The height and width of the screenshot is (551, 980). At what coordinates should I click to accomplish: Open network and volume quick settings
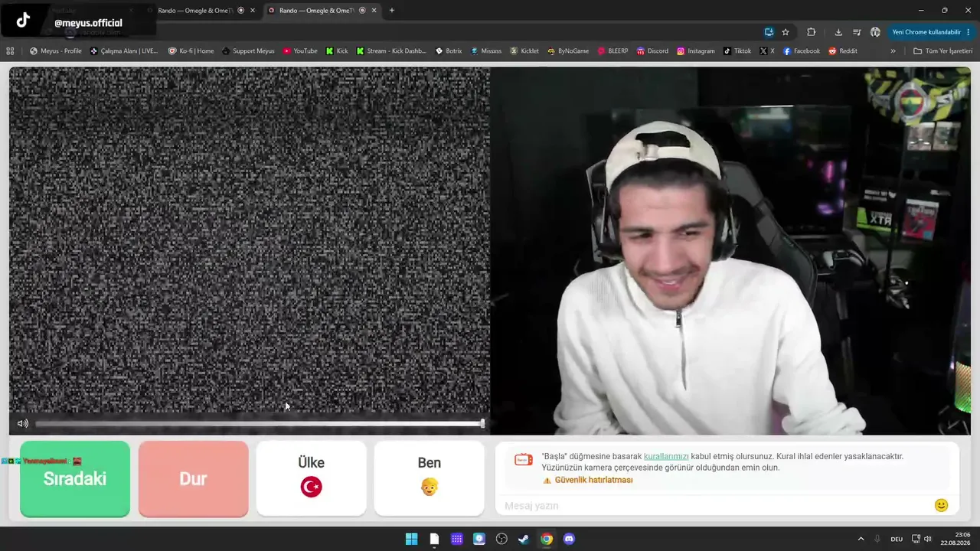922,539
